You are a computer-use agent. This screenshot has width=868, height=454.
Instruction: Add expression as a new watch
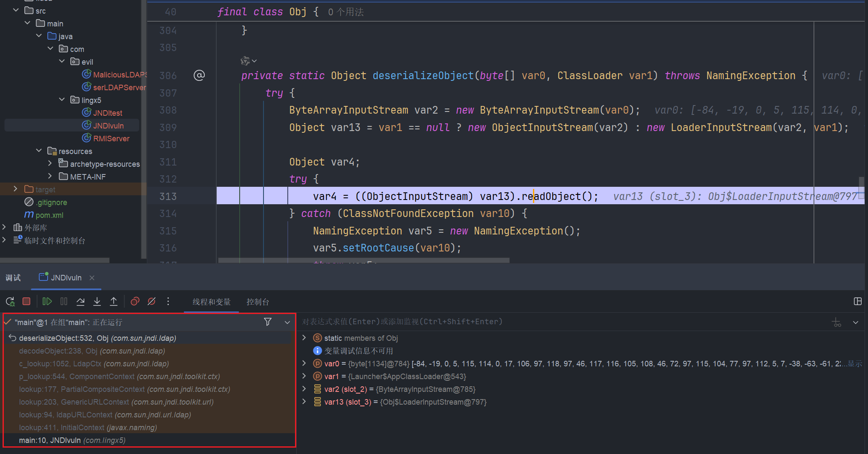coord(836,322)
